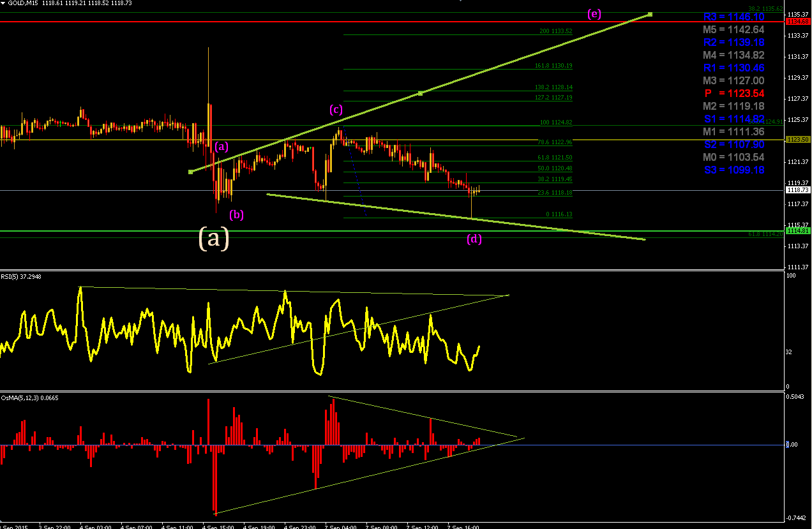The width and height of the screenshot is (812, 529).
Task: Select the large white (a) wave label
Action: click(213, 237)
